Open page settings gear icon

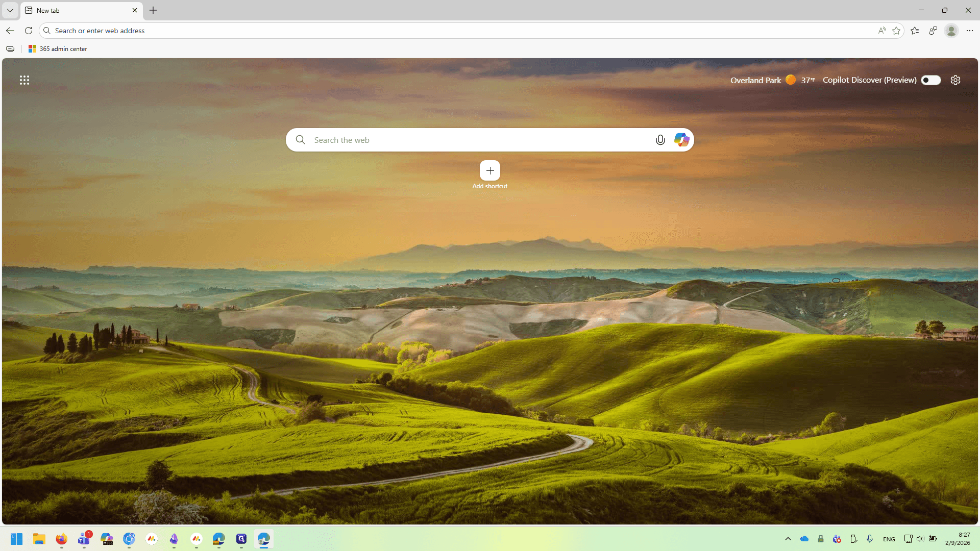point(955,80)
